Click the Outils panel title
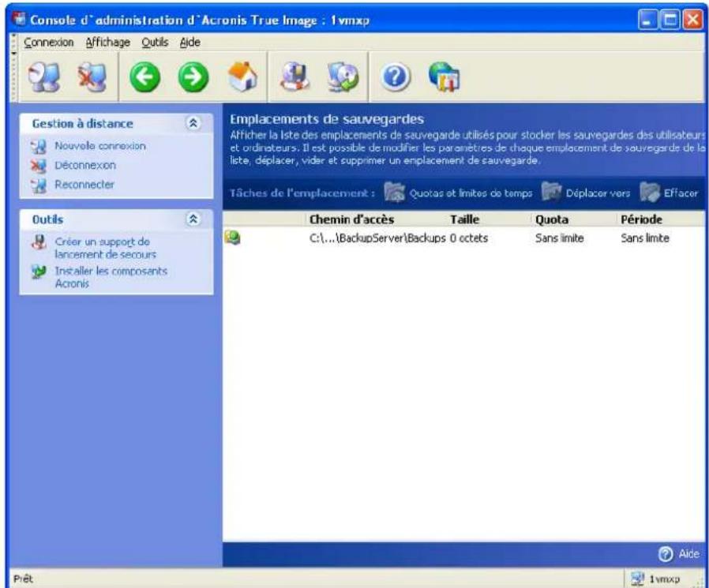The height and width of the screenshot is (588, 709). (47, 219)
